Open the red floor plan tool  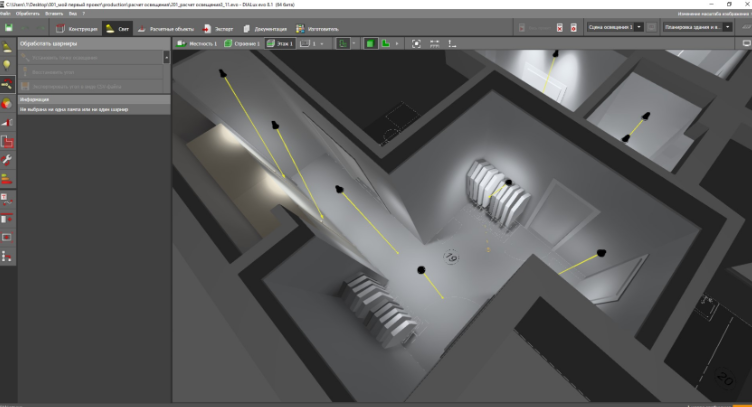(x=7, y=141)
